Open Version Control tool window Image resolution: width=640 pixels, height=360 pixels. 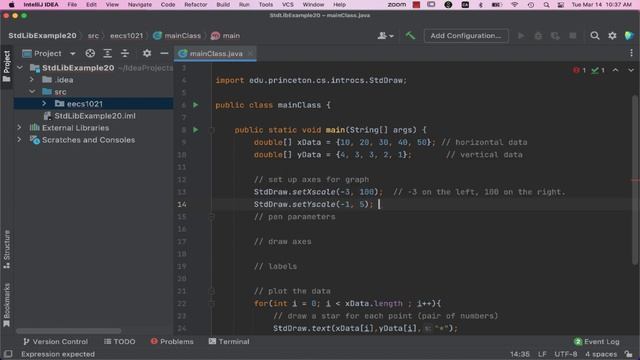click(55, 341)
